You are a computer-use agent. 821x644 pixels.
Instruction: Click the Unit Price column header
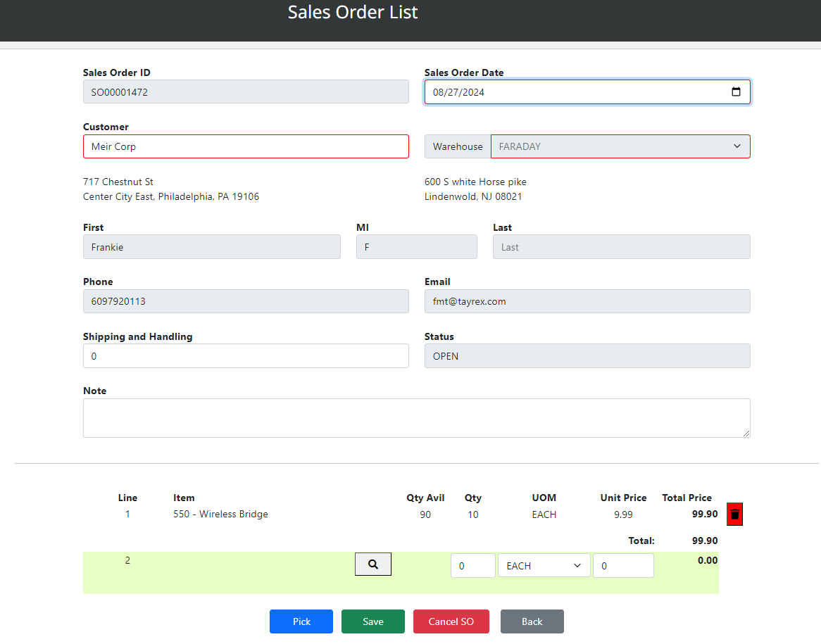click(623, 498)
